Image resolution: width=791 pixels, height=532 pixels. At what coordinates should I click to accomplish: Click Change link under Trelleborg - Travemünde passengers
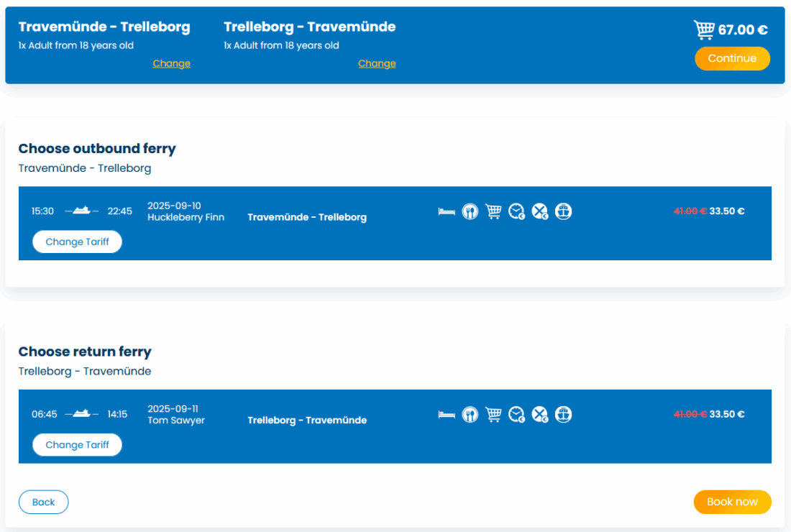point(377,63)
